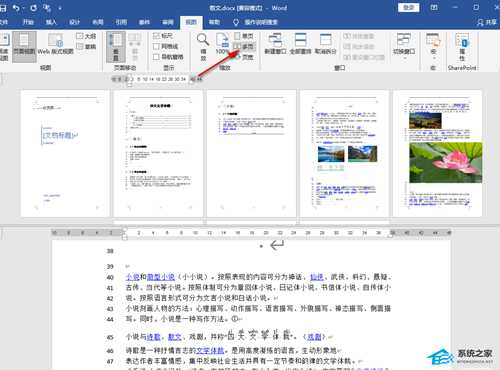Open the (戏剧) hyperlink on line 45

pyautogui.click(x=314, y=337)
